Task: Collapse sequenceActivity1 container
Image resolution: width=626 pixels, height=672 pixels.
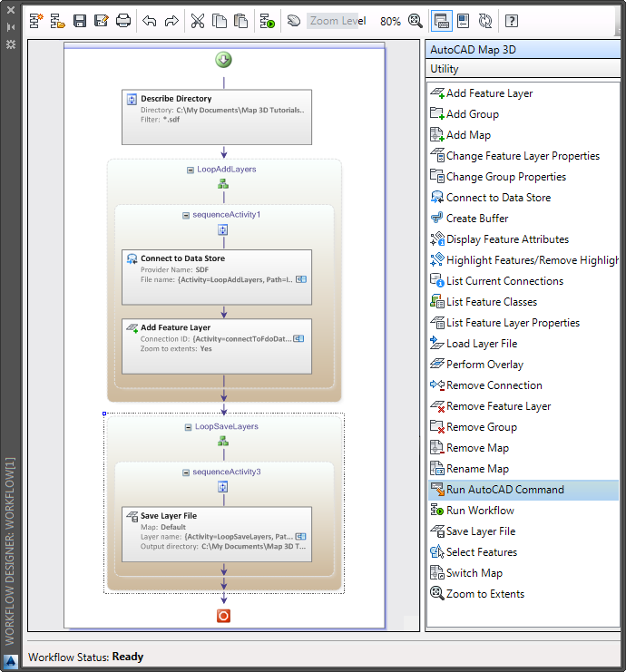Action: [x=186, y=216]
